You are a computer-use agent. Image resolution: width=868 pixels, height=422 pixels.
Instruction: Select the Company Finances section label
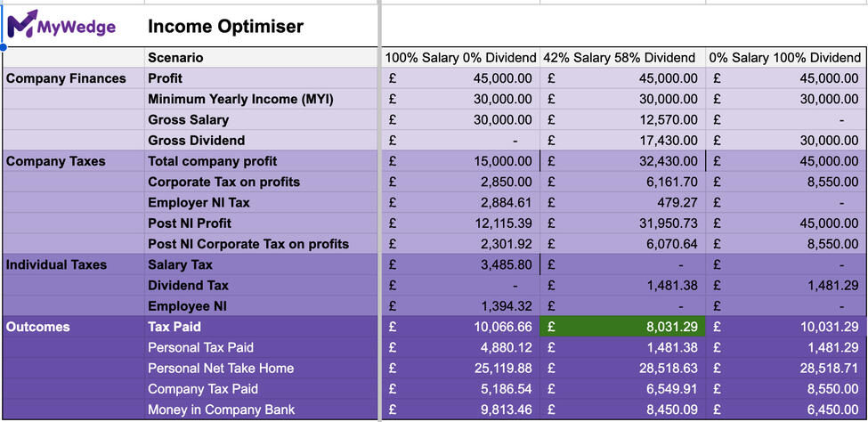click(x=67, y=78)
